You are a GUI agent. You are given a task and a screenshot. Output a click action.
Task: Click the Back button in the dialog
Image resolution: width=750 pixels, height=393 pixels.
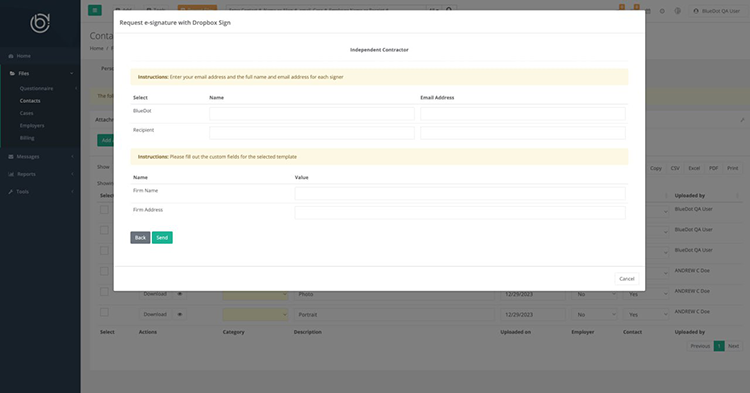(140, 238)
